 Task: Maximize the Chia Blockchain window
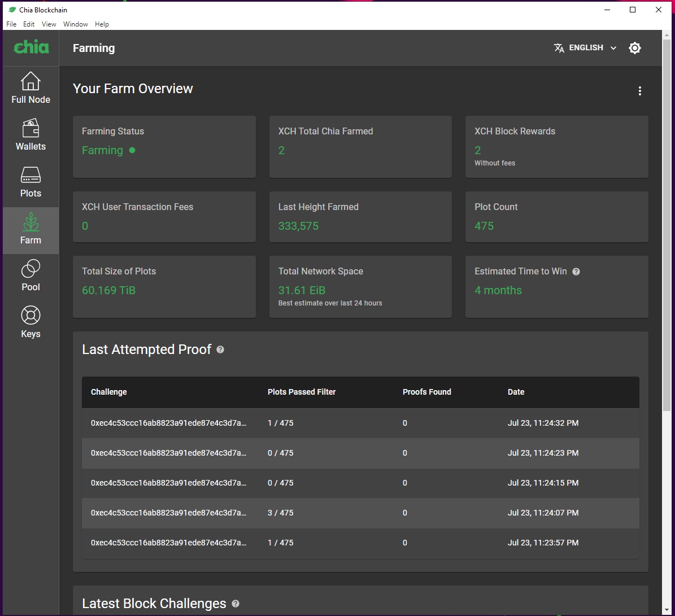633,10
